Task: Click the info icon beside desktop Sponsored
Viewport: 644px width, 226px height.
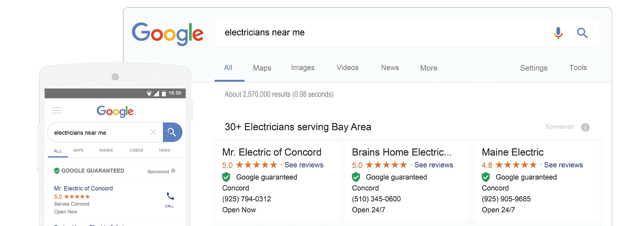Action: (585, 127)
